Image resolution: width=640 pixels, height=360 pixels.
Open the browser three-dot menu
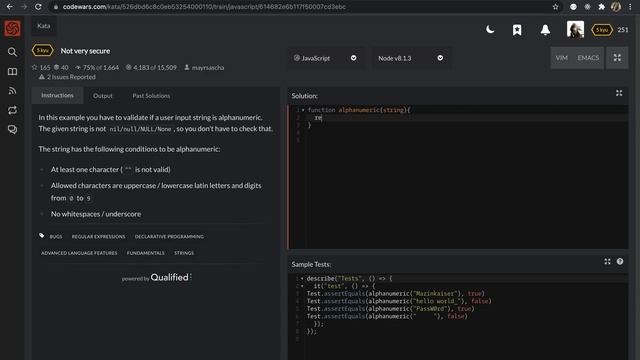pos(630,7)
